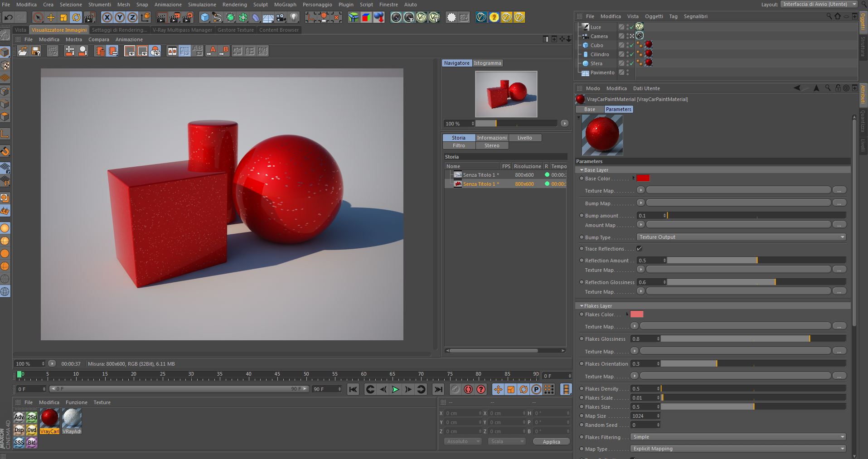Screen dimensions: 868x459
Task: Switch to Settaggi di Rendering tab
Action: (119, 30)
